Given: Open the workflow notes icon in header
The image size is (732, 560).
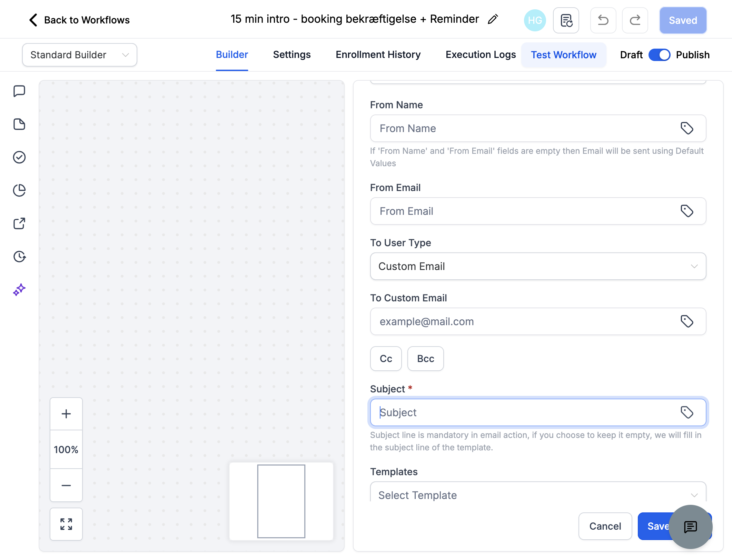Looking at the screenshot, I should [x=566, y=20].
